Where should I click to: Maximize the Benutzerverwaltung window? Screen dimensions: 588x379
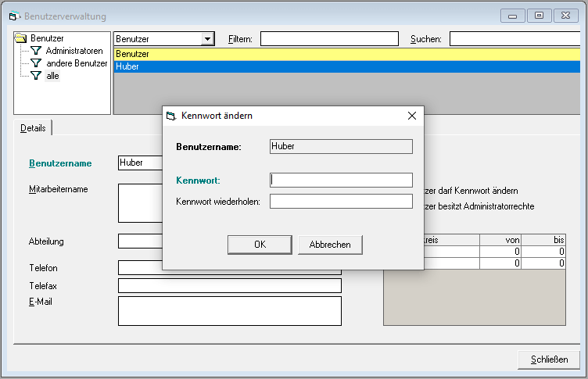(x=539, y=16)
